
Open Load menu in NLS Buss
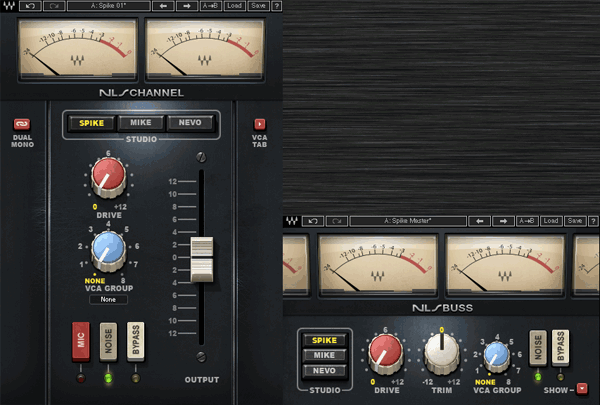click(x=551, y=221)
